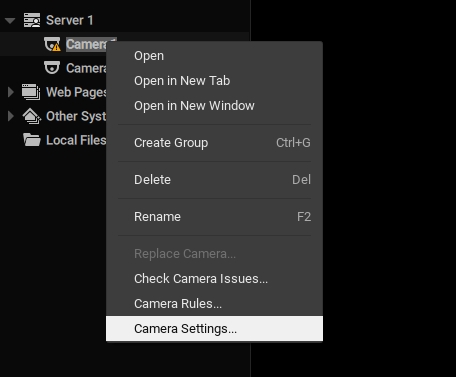The height and width of the screenshot is (377, 456).
Task: Select the Local Files tree item label
Action: [76, 140]
